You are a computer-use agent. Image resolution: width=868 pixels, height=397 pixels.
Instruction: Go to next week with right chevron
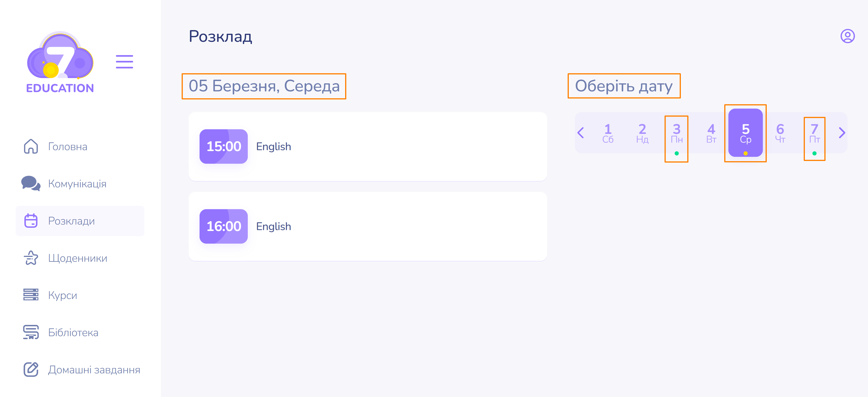tap(842, 133)
